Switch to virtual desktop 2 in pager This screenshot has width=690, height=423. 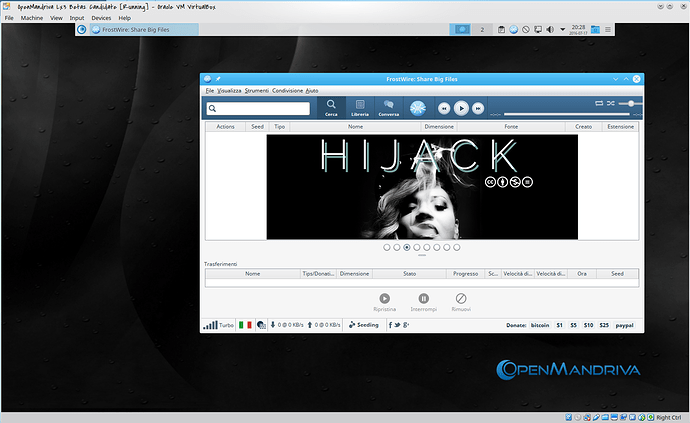[x=482, y=29]
